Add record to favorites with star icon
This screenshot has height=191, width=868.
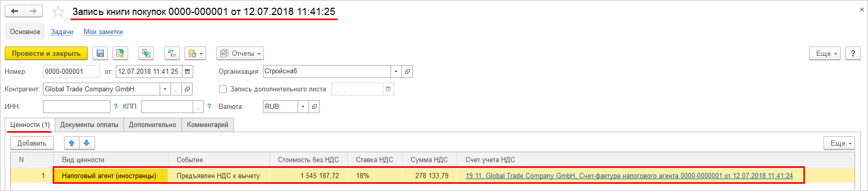(x=58, y=11)
